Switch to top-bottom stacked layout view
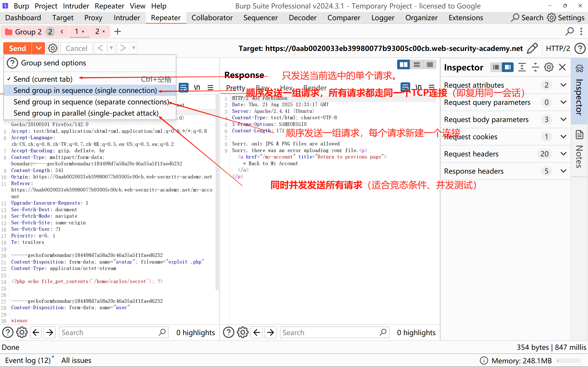Image resolution: width=588 pixels, height=367 pixels. pyautogui.click(x=417, y=64)
